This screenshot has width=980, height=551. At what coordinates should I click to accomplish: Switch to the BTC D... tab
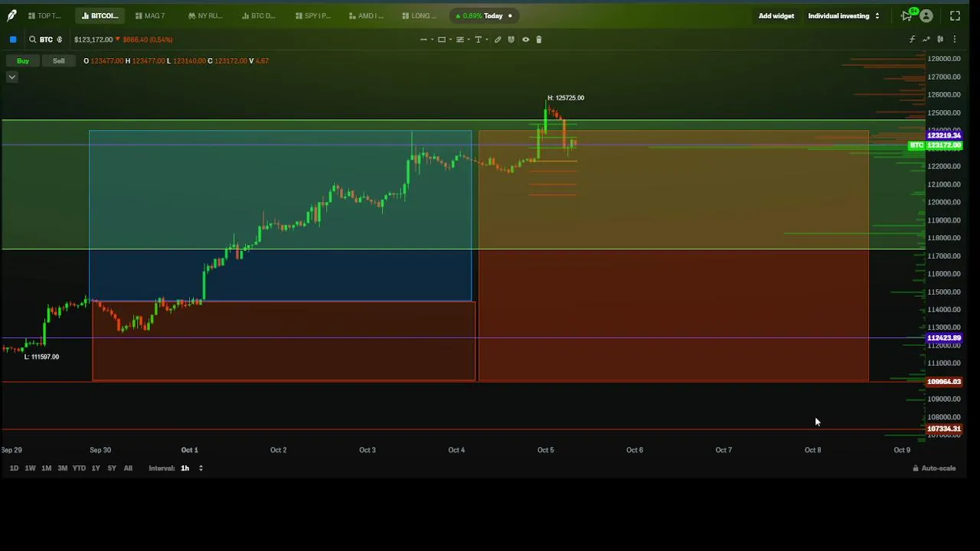coord(258,15)
